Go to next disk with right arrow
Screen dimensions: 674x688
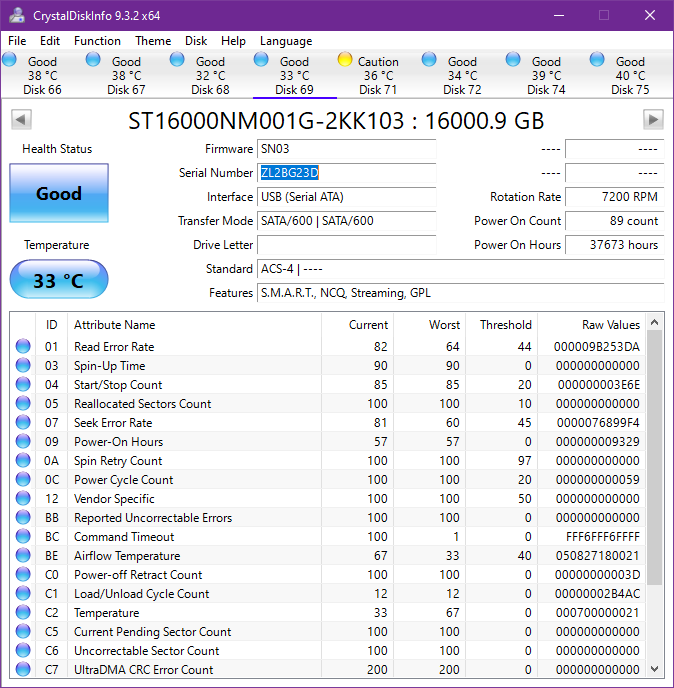click(653, 120)
